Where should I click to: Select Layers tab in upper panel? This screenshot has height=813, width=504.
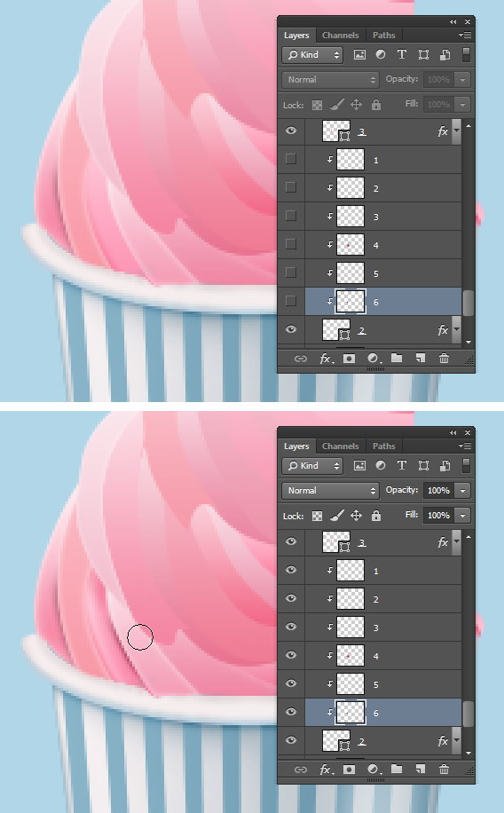pyautogui.click(x=296, y=36)
